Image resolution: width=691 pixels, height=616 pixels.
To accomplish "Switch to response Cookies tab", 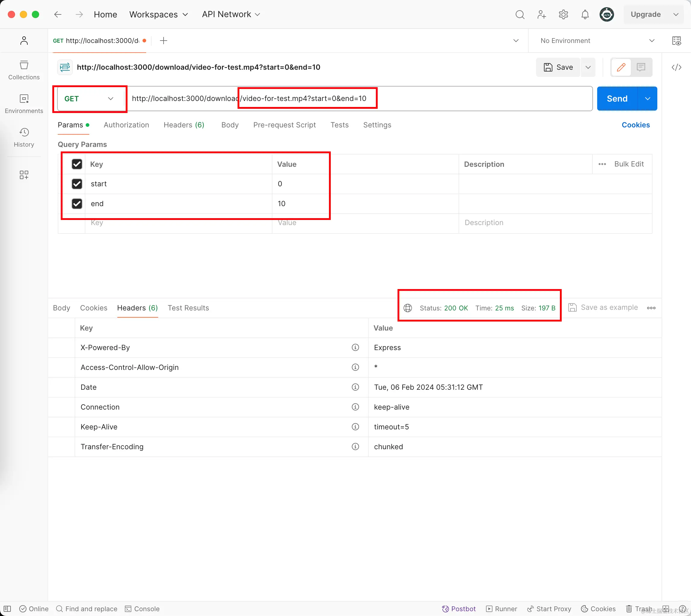I will [x=94, y=308].
